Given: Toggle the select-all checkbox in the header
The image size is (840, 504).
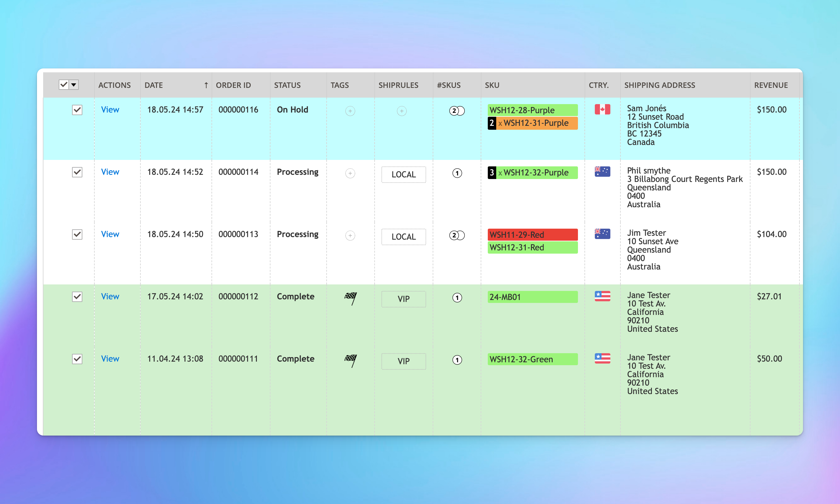Looking at the screenshot, I should point(64,85).
